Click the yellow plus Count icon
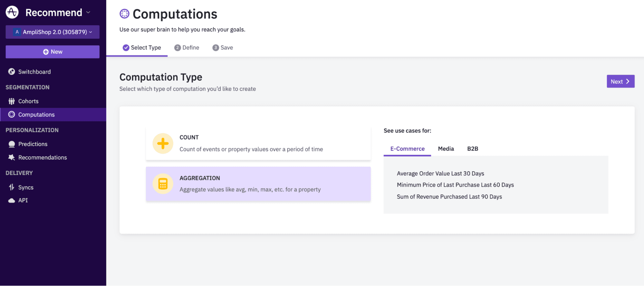 163,143
